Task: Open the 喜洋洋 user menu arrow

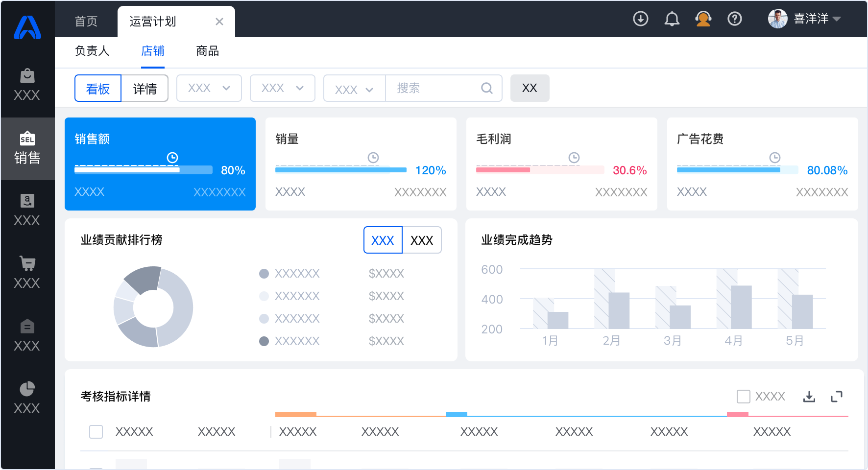Action: pyautogui.click(x=837, y=19)
